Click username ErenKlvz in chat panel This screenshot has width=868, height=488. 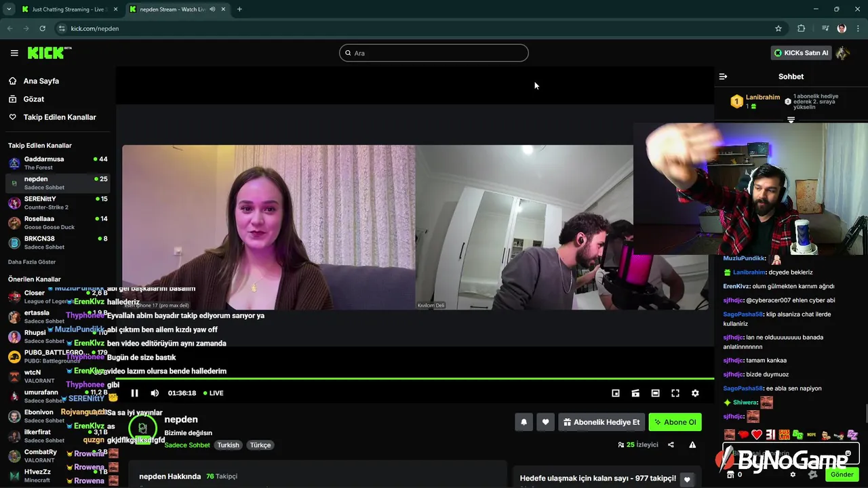(736, 287)
